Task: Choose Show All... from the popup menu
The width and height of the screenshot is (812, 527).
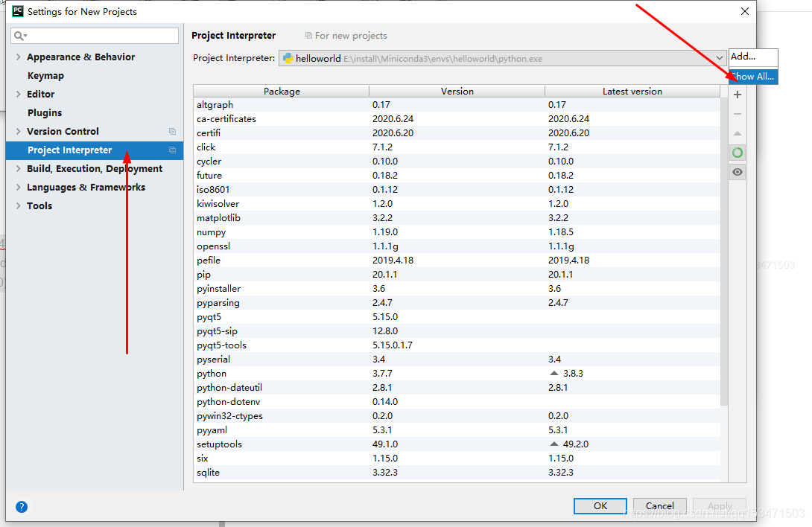Action: 753,76
